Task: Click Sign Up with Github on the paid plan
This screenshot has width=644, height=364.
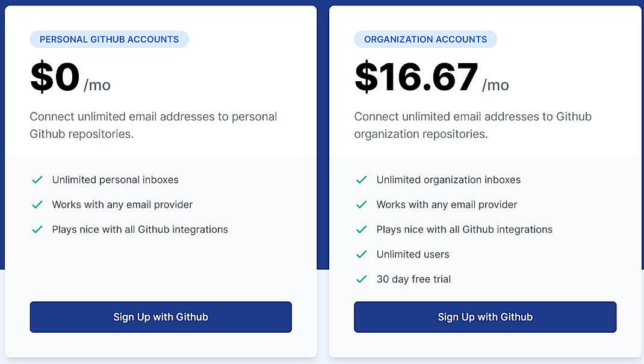Action: click(x=485, y=317)
